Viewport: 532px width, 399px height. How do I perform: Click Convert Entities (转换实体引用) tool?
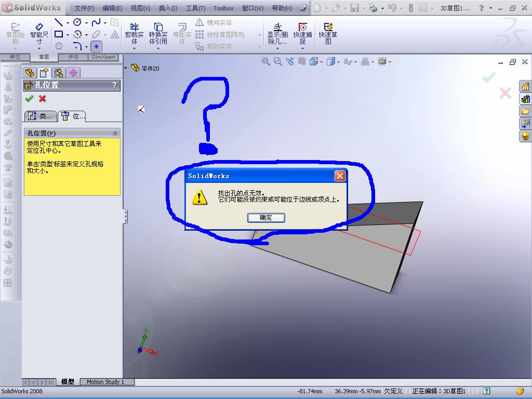point(158,34)
